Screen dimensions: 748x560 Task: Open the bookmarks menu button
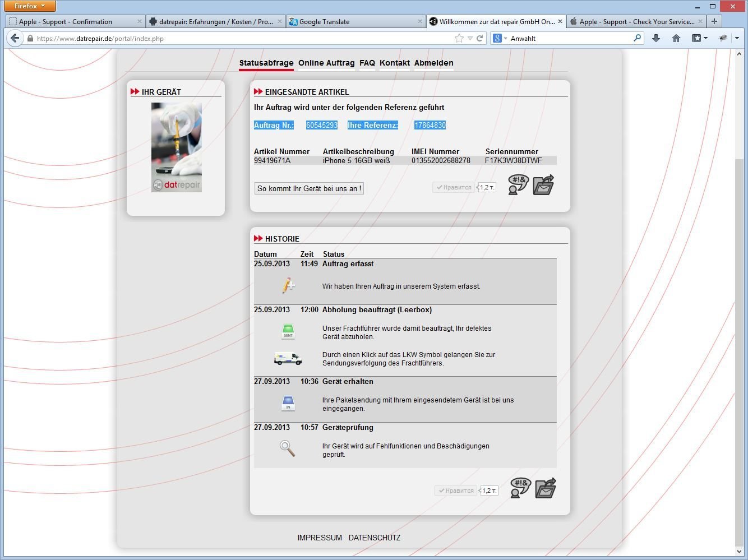tap(699, 38)
